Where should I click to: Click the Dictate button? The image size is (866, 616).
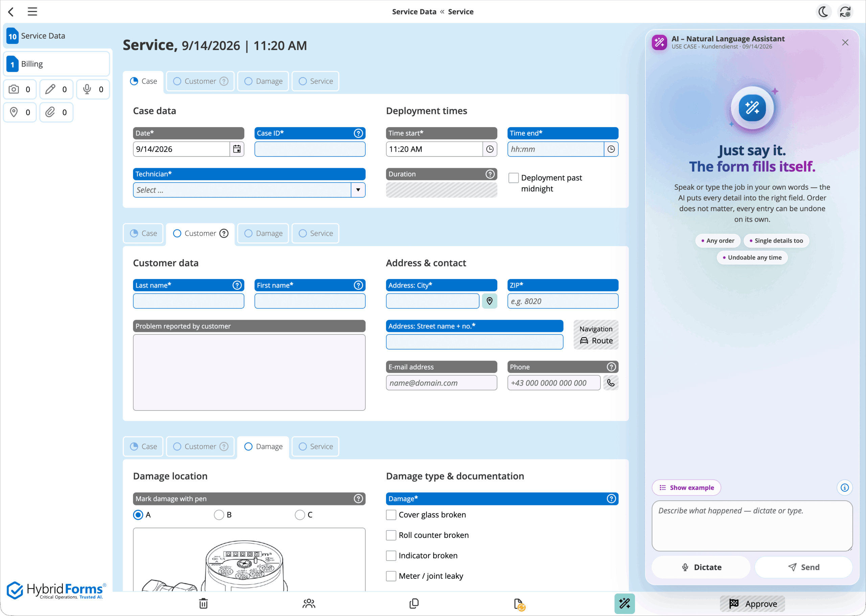[701, 567]
